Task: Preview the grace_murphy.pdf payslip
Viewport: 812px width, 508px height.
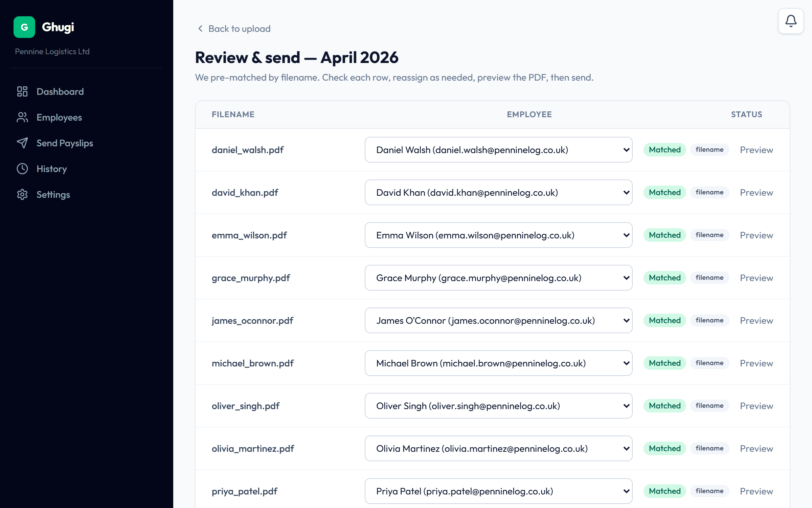Action: pos(757,278)
